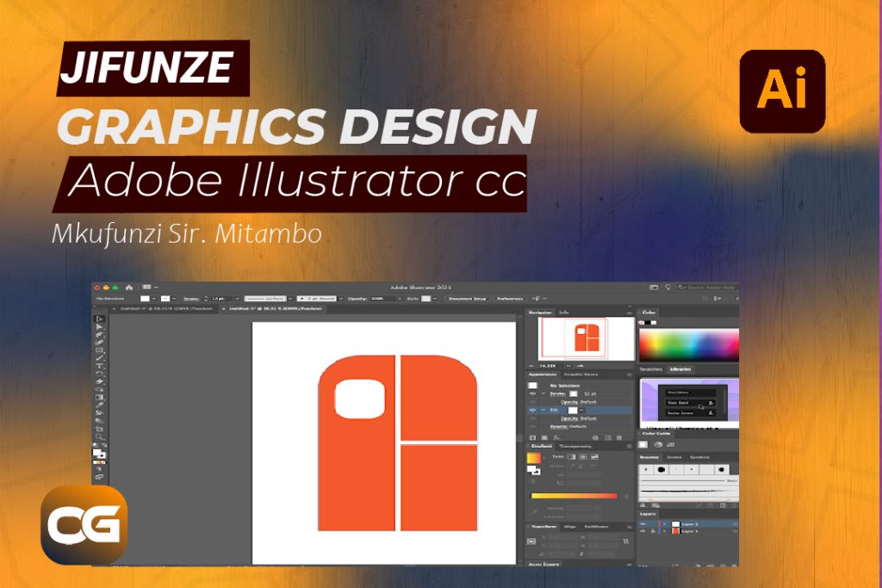Open the Variable Width Profile dropdown

pos(290,299)
